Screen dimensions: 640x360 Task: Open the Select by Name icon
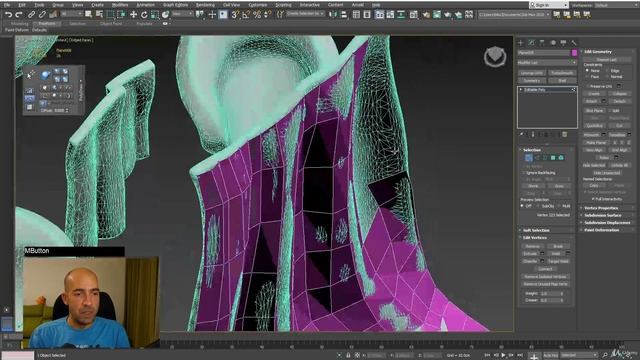click(x=99, y=15)
